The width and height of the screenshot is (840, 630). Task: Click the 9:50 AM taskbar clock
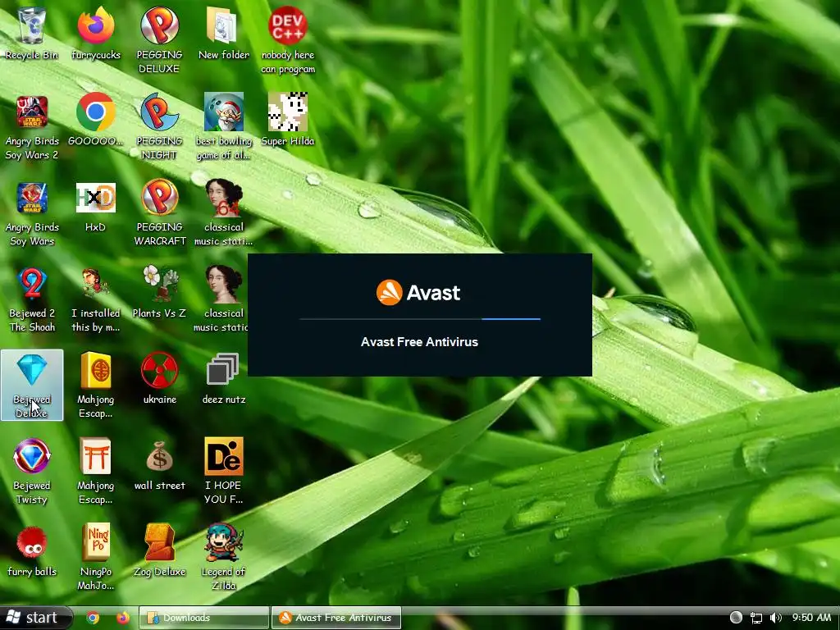pyautogui.click(x=811, y=618)
